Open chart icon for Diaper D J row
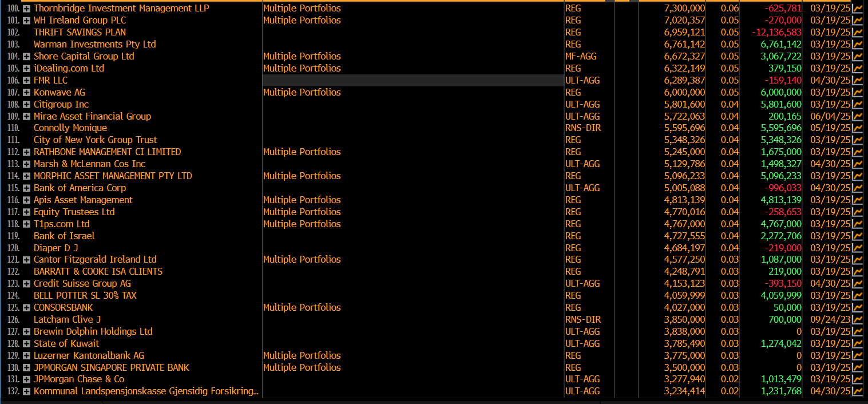868x404 pixels. point(857,248)
